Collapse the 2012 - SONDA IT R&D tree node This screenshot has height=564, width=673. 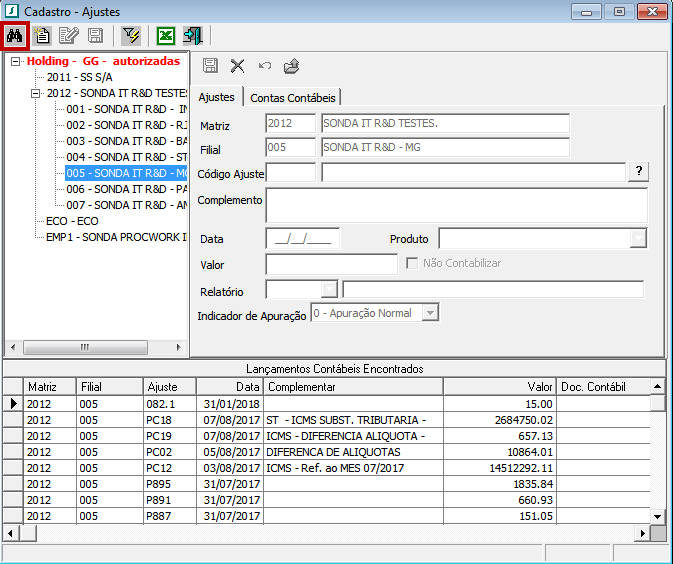pos(36,93)
